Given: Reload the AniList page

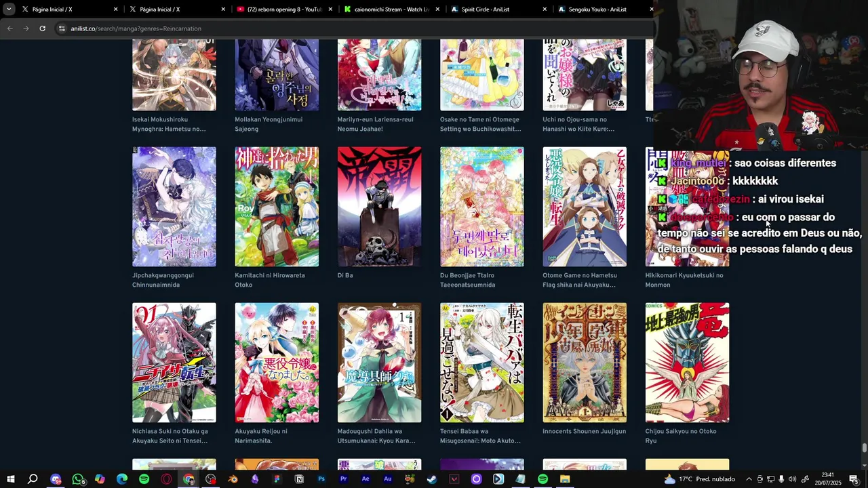Looking at the screenshot, I should click(x=42, y=28).
